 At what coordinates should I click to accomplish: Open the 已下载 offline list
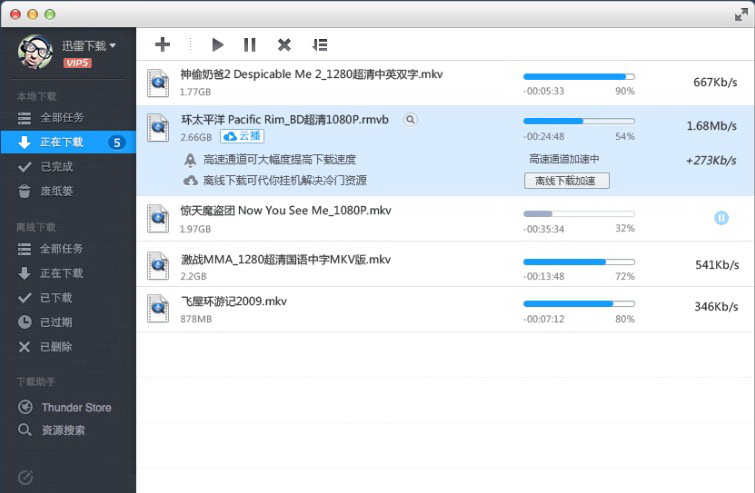(68, 298)
